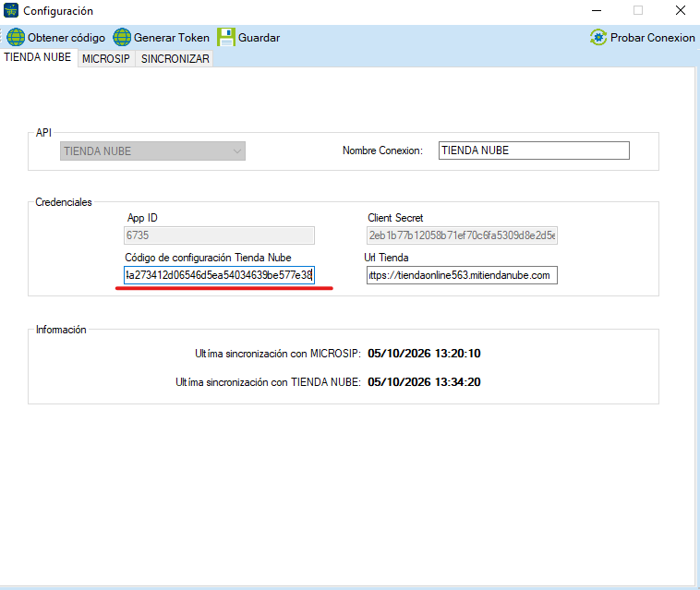Viewport: 700px width, 590px height.
Task: Click the Url Tienda input field
Action: [462, 275]
